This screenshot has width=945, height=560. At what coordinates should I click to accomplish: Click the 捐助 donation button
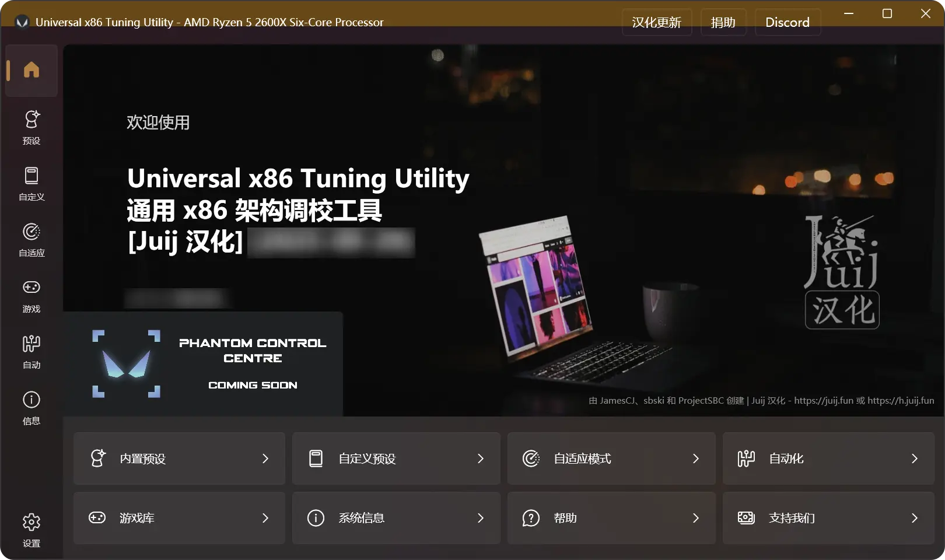pyautogui.click(x=723, y=22)
